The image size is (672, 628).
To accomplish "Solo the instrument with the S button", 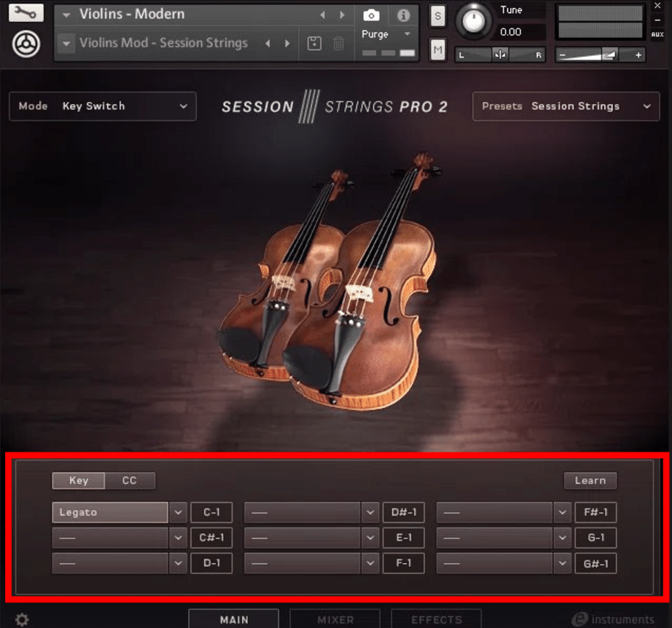I will click(437, 15).
